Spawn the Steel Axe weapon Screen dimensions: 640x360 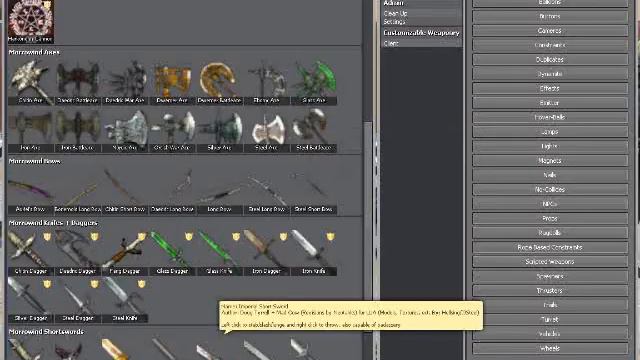coord(267,129)
